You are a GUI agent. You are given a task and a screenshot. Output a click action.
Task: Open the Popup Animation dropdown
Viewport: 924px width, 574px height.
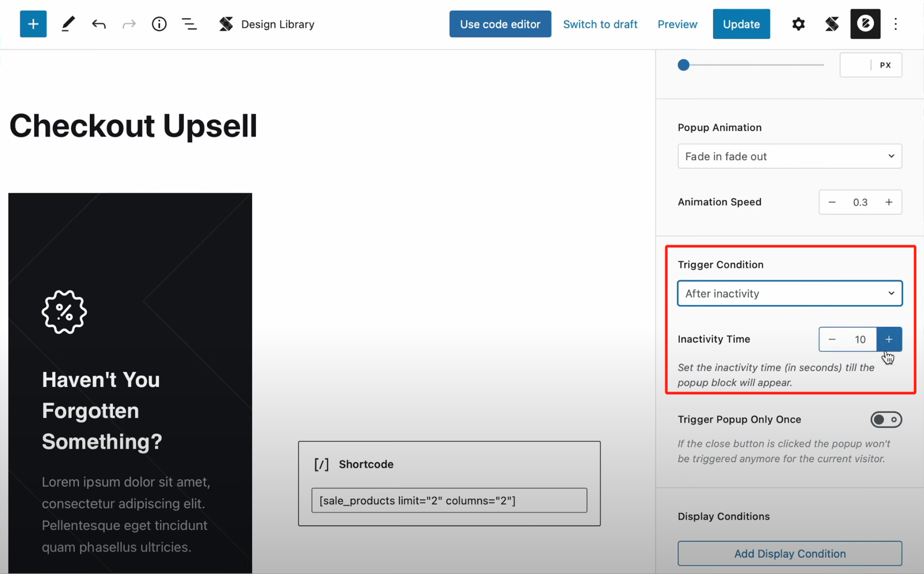(x=789, y=156)
